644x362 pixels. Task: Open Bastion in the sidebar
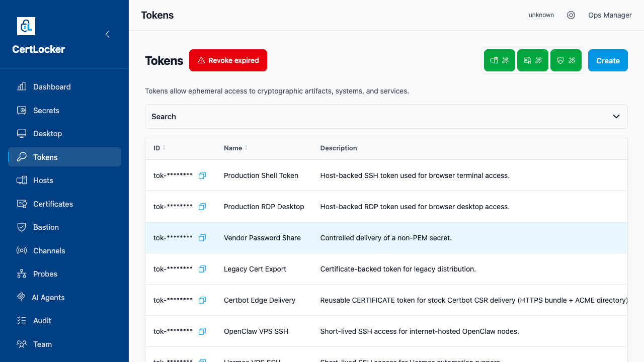tap(64, 227)
